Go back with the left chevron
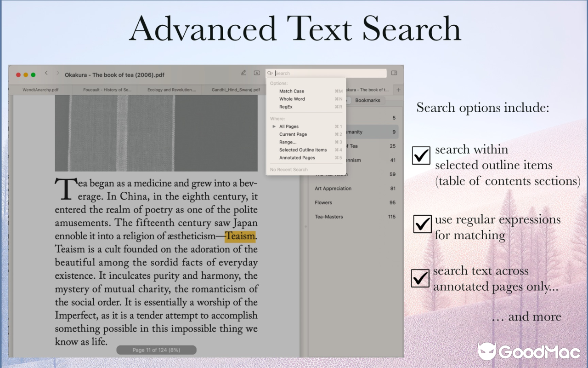Image resolution: width=588 pixels, height=368 pixels. pos(46,73)
